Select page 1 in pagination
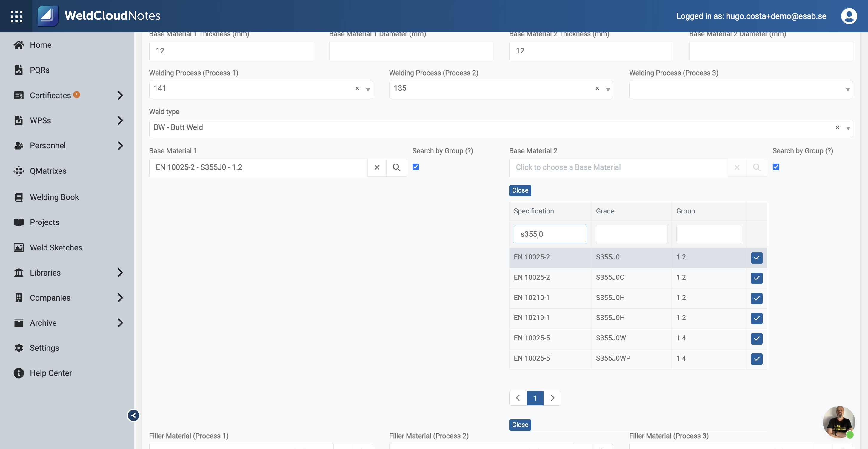 (x=535, y=398)
